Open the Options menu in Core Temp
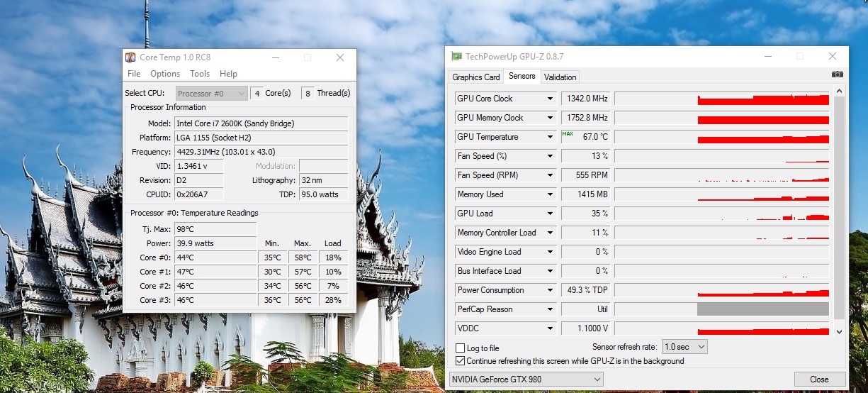Screen dimensions: 868x393 tap(165, 74)
